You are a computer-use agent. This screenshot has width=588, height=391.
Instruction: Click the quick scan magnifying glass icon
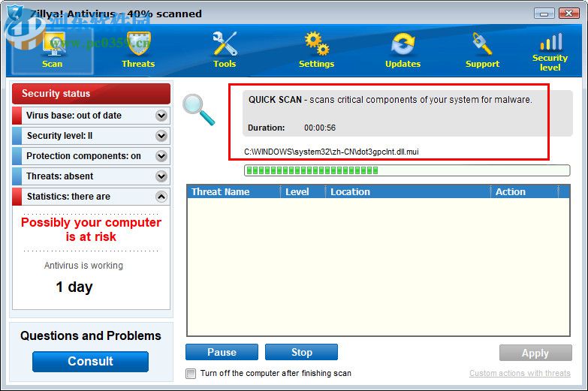click(x=198, y=110)
